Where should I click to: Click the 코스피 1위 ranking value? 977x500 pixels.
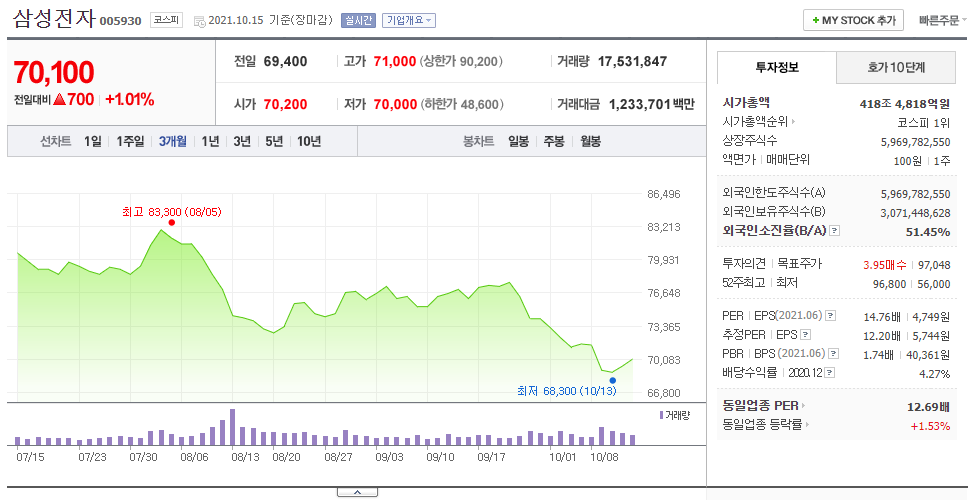click(924, 123)
